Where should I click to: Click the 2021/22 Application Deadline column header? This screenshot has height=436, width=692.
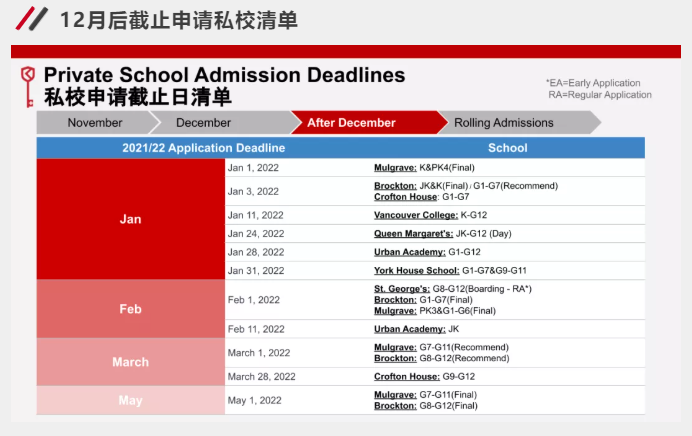(x=190, y=148)
